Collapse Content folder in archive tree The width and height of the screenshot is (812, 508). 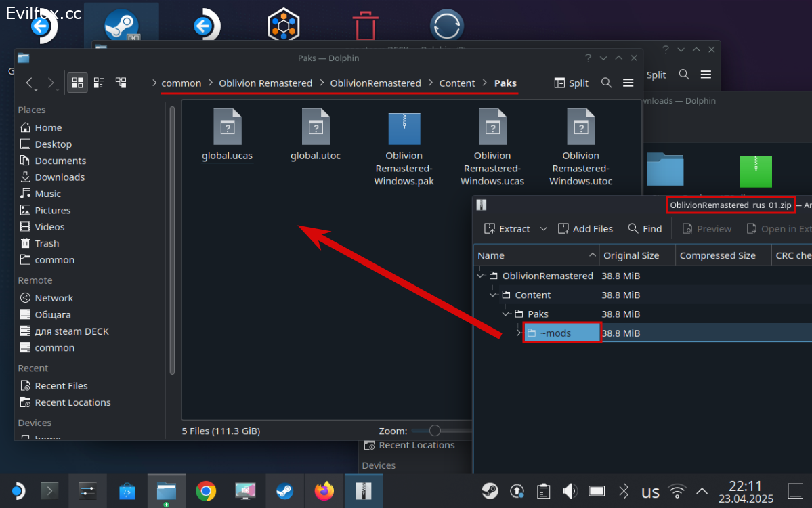click(493, 295)
